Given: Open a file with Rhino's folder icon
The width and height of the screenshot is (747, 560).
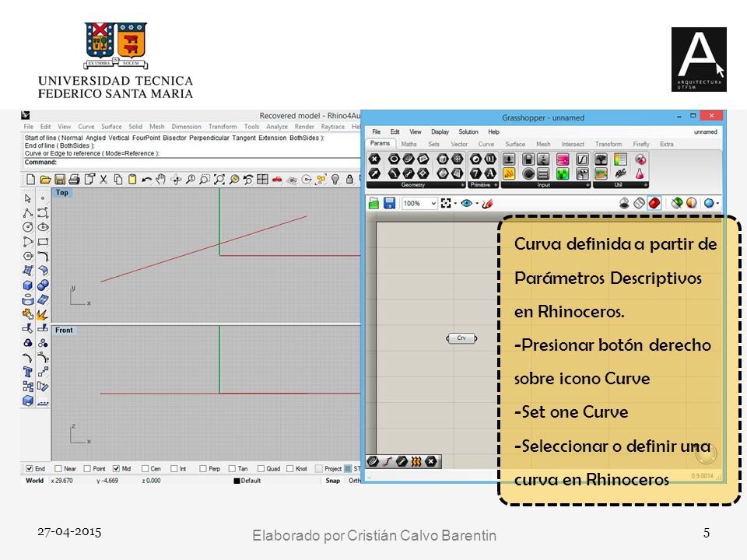Looking at the screenshot, I should tap(45, 180).
